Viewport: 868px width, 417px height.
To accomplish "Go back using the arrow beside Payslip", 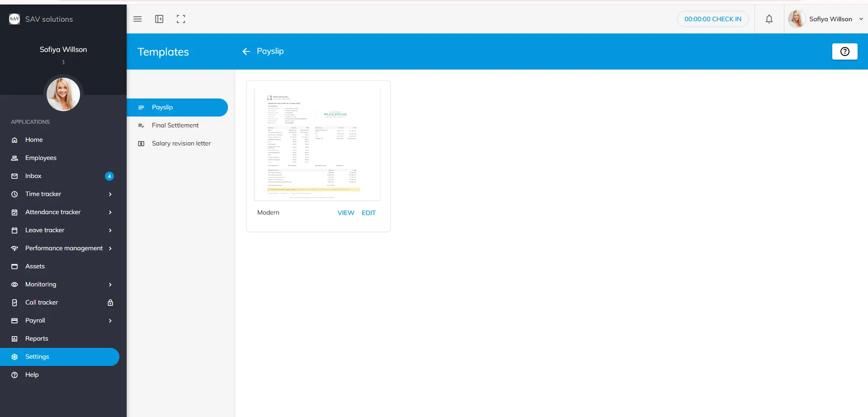I will (x=246, y=52).
